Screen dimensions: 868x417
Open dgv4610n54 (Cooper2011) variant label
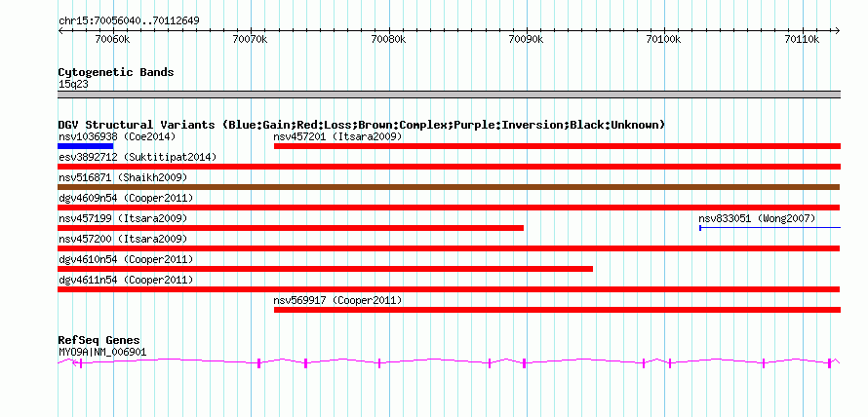pos(126,259)
